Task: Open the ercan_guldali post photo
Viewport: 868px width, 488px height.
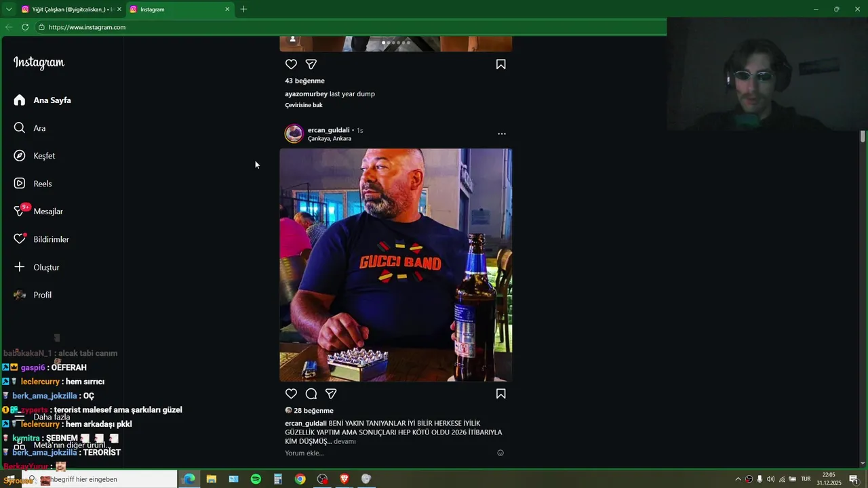Action: [396, 265]
